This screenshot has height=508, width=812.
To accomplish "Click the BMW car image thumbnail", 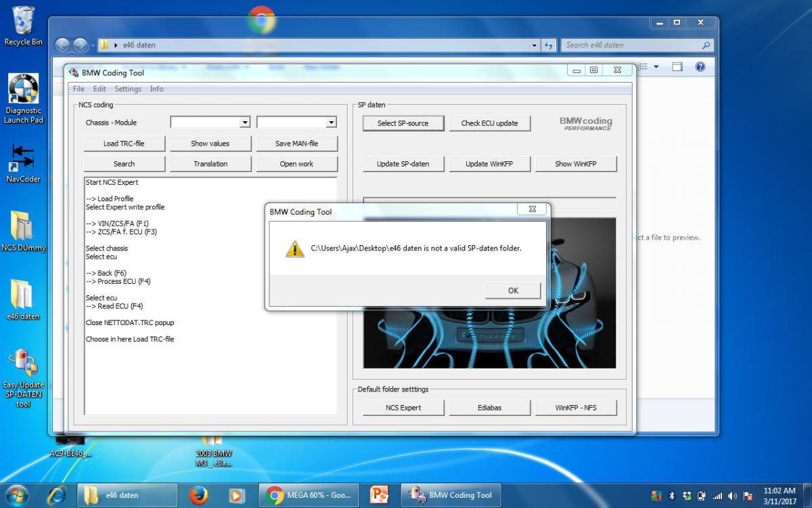I will click(490, 293).
